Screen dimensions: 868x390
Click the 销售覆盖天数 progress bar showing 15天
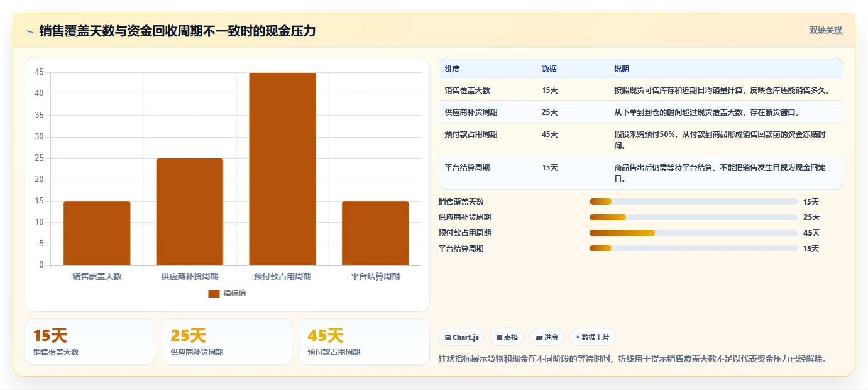click(694, 202)
